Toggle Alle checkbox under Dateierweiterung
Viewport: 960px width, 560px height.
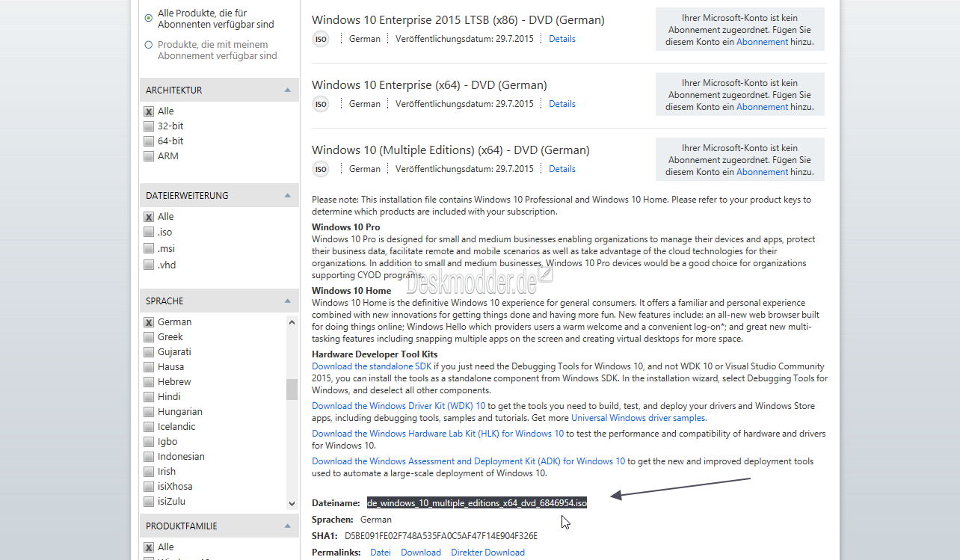[149, 217]
